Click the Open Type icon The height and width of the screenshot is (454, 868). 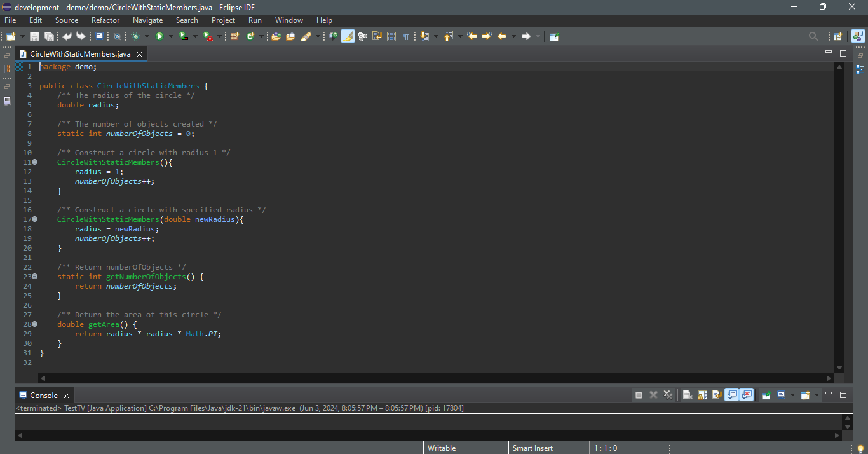[276, 36]
